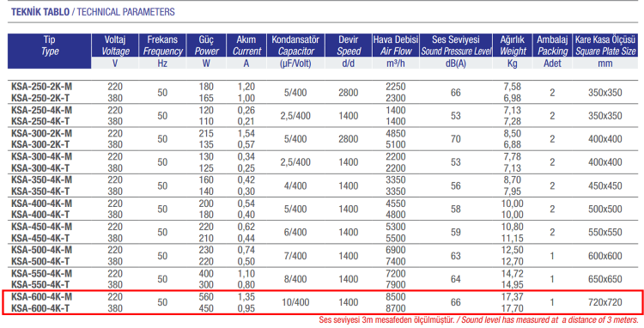Click the 8/400 capacitor value
Image resolution: width=644 pixels, height=328 pixels.
click(x=295, y=279)
